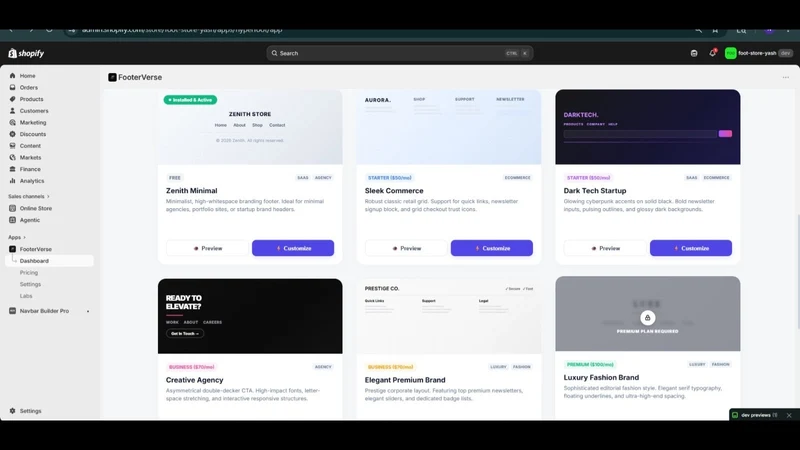Open Home in the sidebar
The height and width of the screenshot is (450, 800).
28,76
